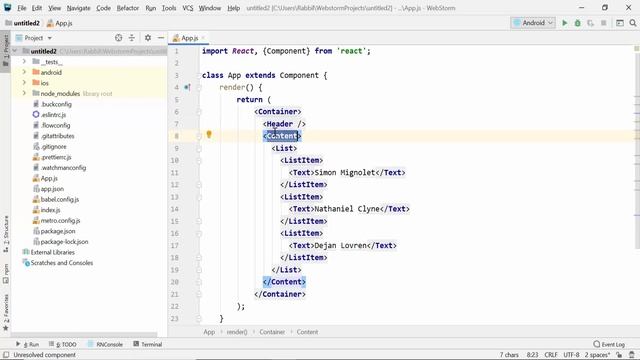Select babel.config.js file
Image resolution: width=640 pixels, height=360 pixels.
(60, 199)
